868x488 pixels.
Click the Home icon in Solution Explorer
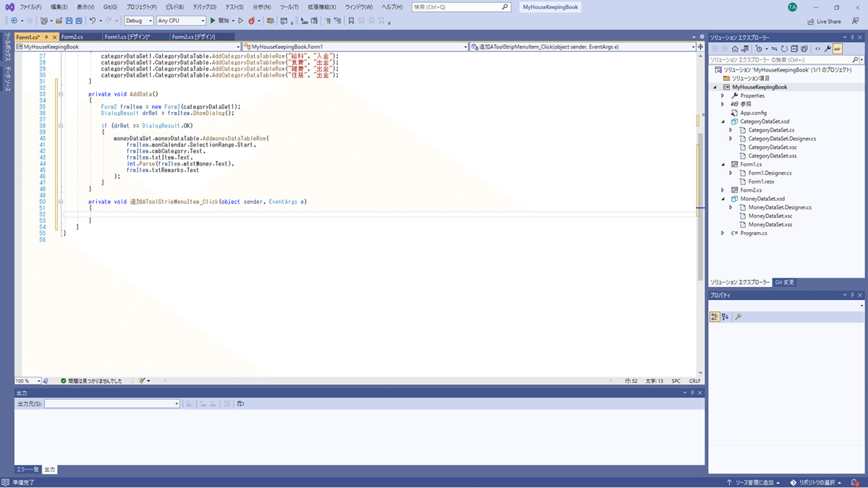735,49
